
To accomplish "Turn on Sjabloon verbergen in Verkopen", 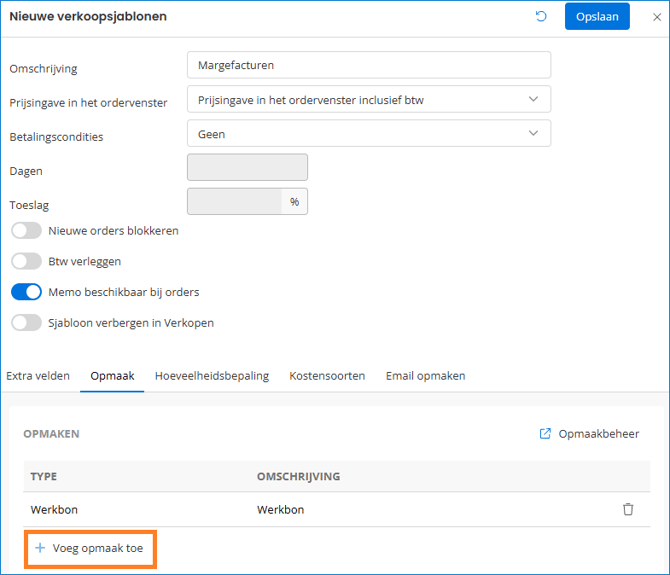I will click(26, 323).
